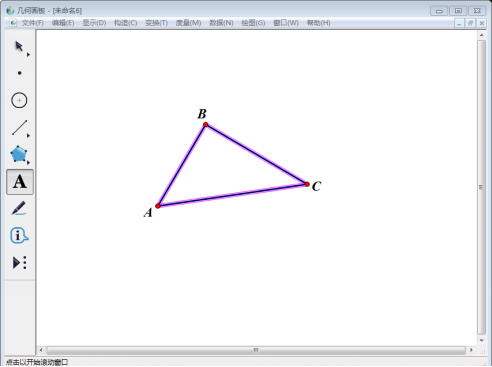
Task: Click the vertical scrollbar down arrow
Action: point(481,340)
